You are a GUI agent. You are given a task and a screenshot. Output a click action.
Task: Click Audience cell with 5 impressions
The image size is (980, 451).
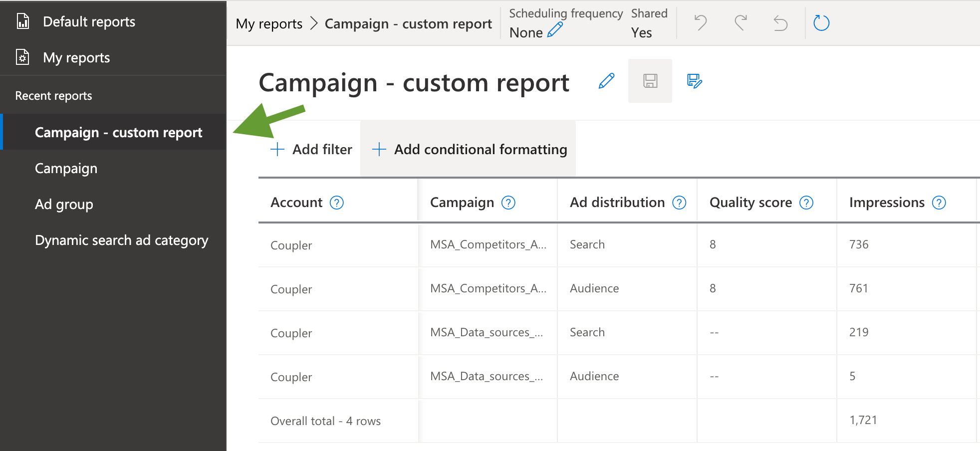627,376
